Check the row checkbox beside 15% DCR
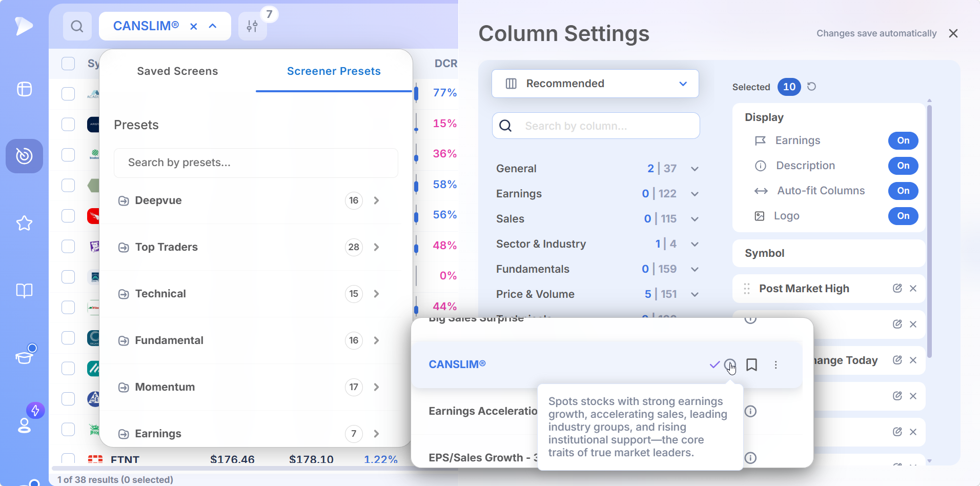The image size is (980, 486). 68,124
